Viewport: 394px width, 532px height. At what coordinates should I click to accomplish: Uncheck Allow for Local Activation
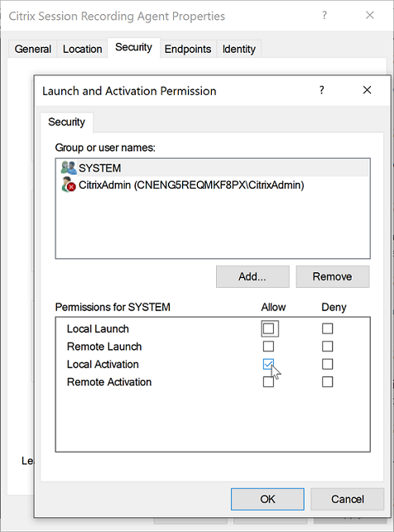click(268, 364)
